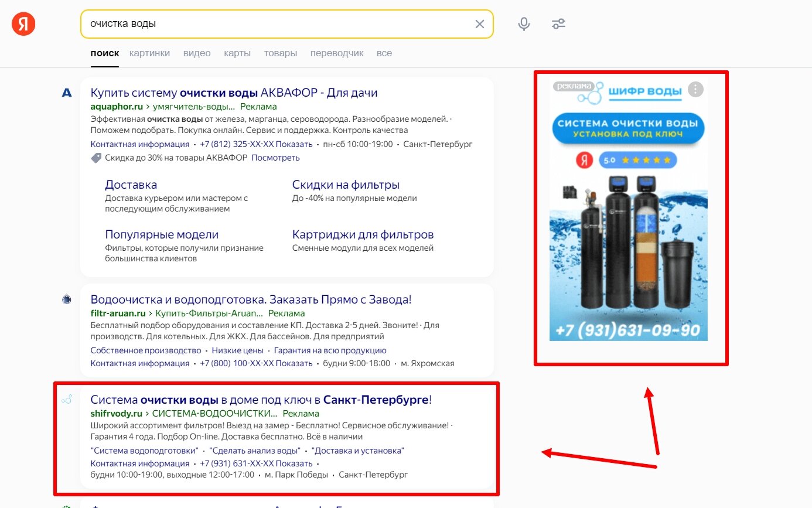The height and width of the screenshot is (508, 812).
Task: Click Посмотреть next to the Аквафор discount
Action: [x=275, y=158]
